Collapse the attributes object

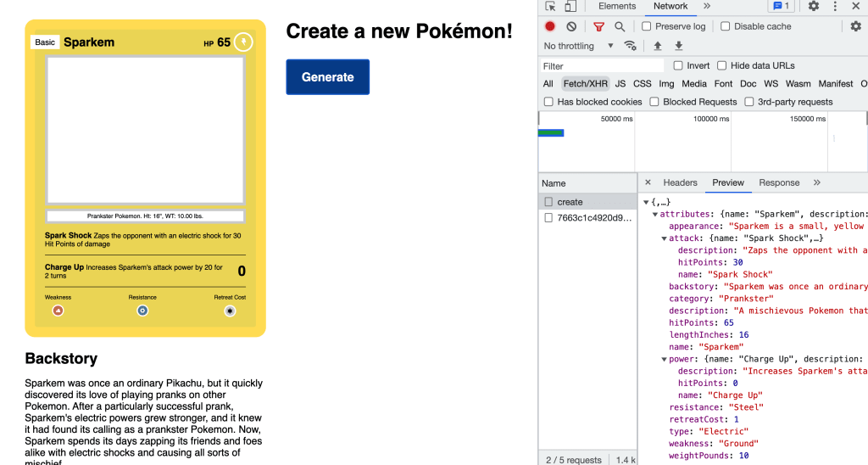click(x=655, y=215)
